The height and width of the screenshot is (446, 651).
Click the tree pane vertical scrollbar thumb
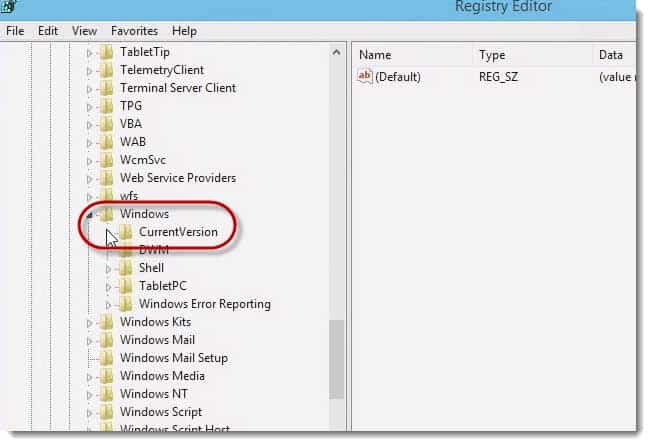pyautogui.click(x=337, y=360)
